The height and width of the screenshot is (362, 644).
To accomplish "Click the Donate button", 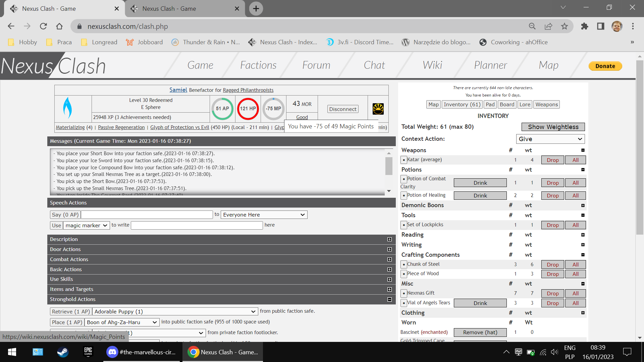I will click(x=605, y=66).
